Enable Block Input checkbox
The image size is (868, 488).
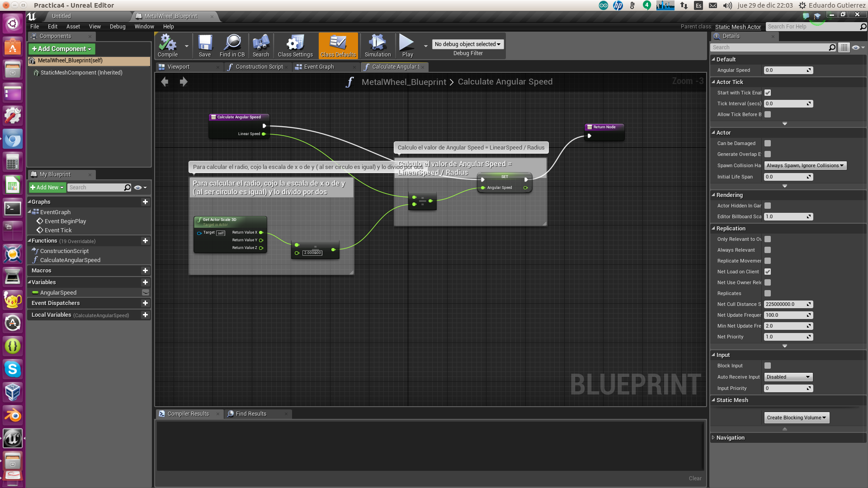tap(768, 366)
